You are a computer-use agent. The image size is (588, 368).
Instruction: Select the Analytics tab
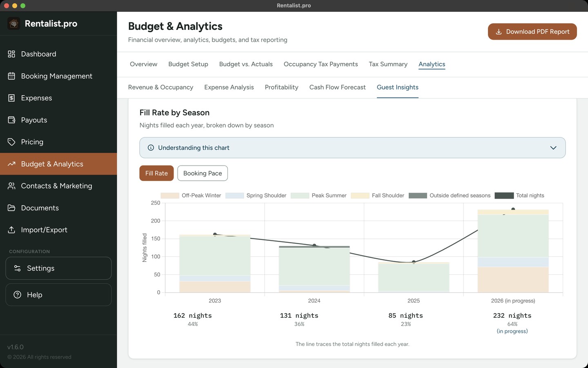pos(432,64)
